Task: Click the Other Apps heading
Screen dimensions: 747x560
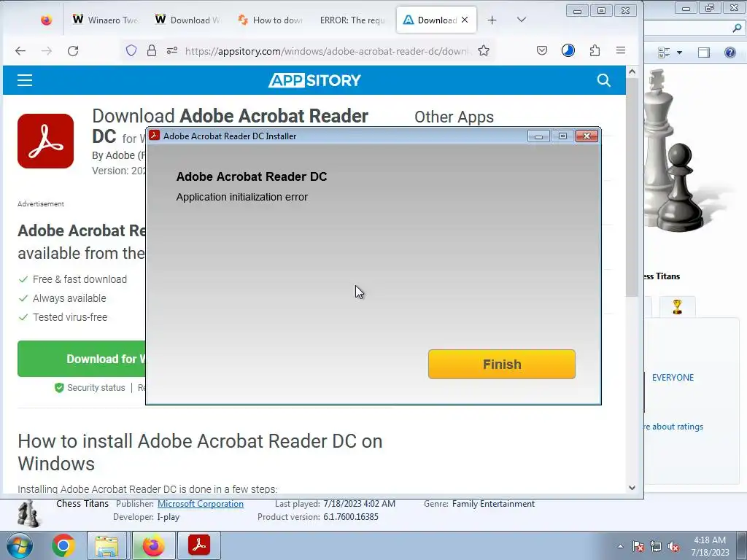Action: 454,117
